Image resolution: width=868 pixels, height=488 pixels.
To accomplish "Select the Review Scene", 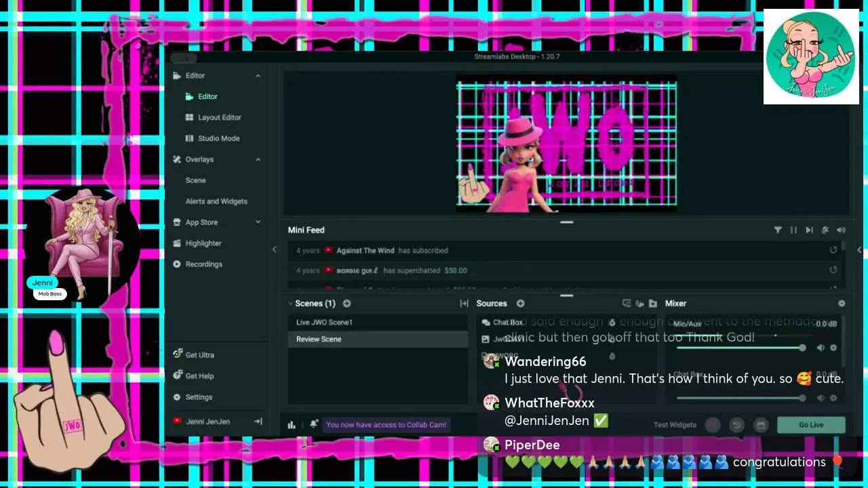I will click(378, 340).
